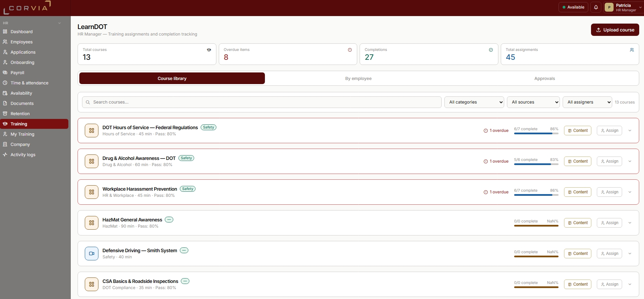Viewport: 644px width, 299px height.
Task: Click the Documents file icon
Action: (x=5, y=103)
